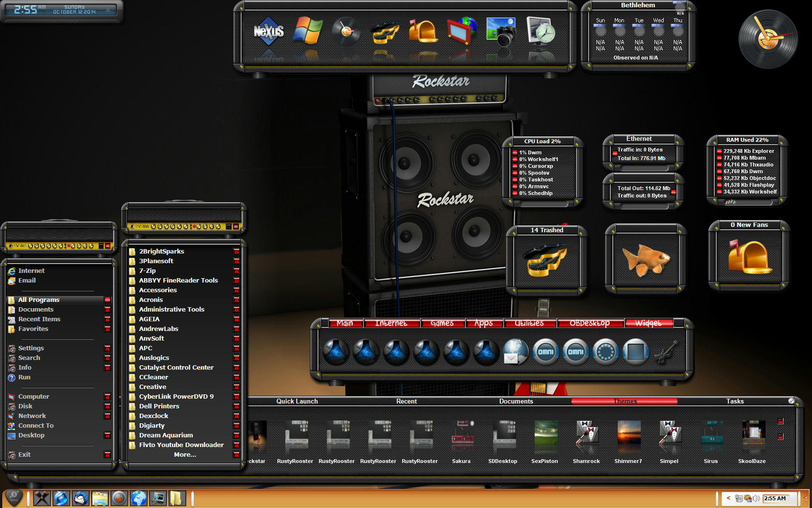812x508 pixels.
Task: Expand the Settings submenu arrow
Action: 107,348
